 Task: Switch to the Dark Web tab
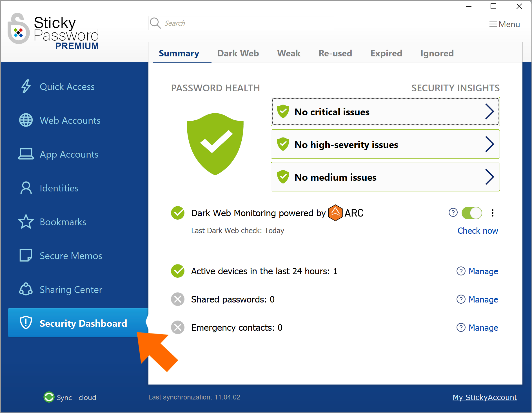[x=238, y=53]
